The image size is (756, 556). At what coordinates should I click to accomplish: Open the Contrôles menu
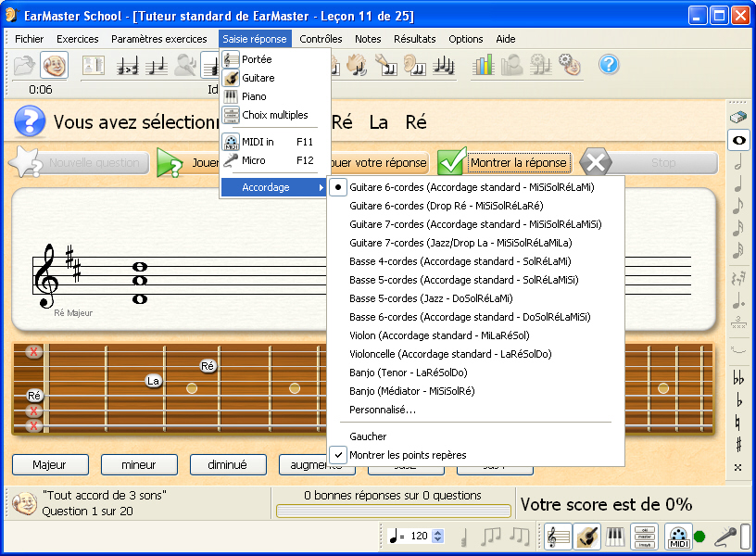(321, 39)
